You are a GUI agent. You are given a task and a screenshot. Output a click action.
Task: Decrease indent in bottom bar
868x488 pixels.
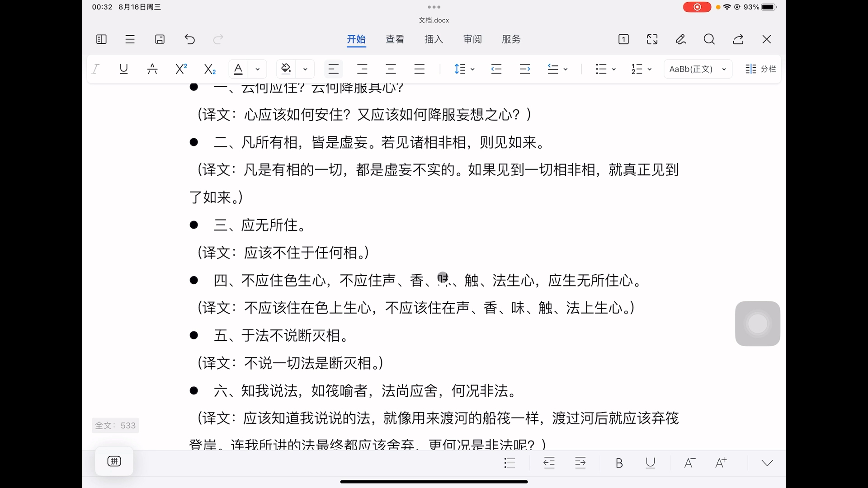coord(549,463)
